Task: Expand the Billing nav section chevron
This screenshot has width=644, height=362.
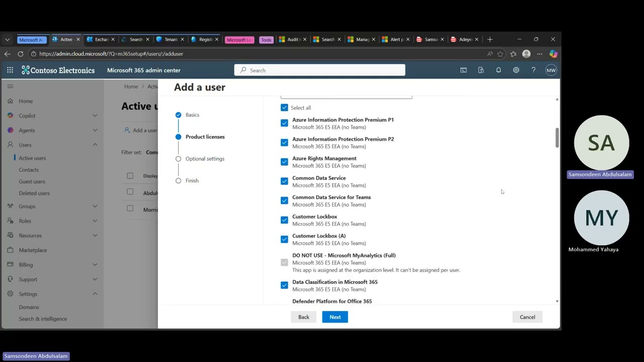Action: coord(95,264)
